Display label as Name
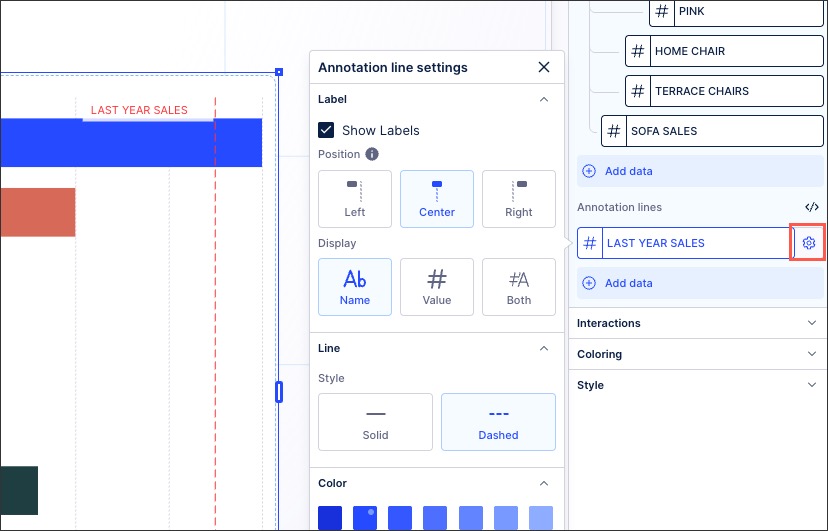 [x=355, y=287]
